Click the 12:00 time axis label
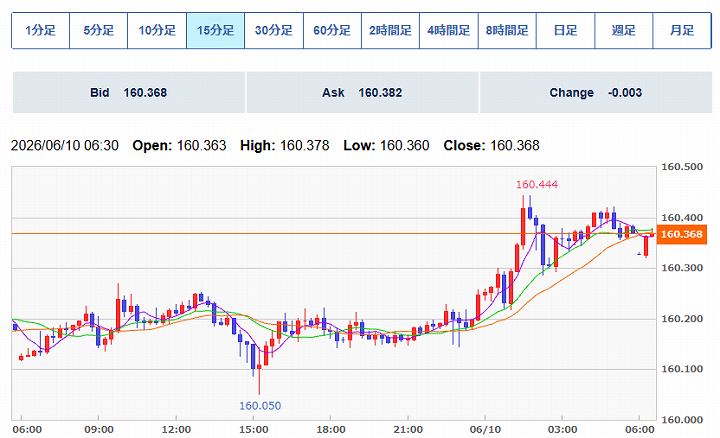 (x=176, y=430)
